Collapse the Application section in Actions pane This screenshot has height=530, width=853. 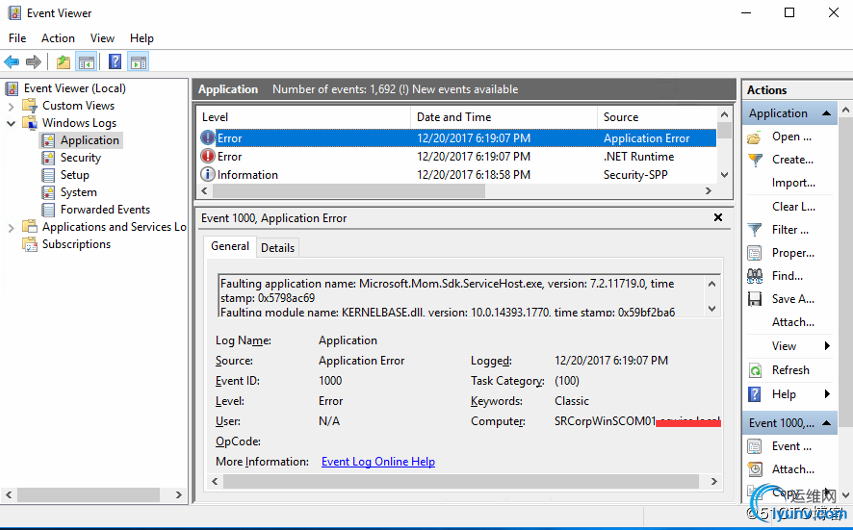tap(827, 114)
